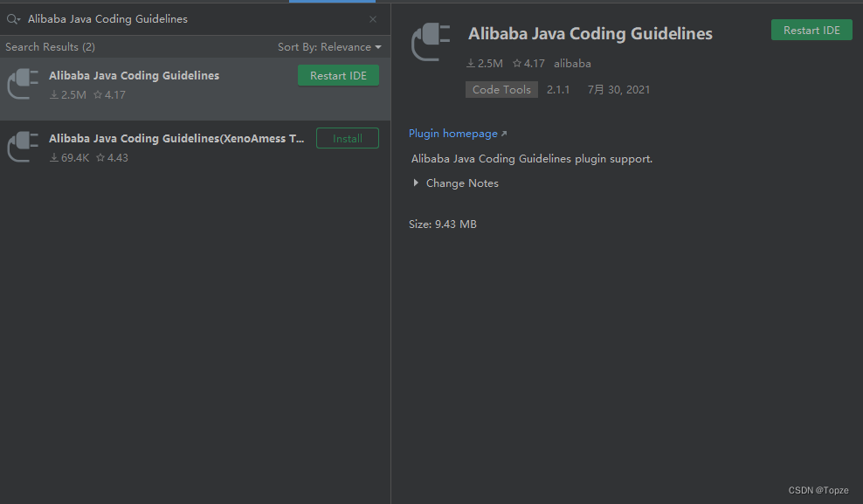Open the Plugin homepage link
Viewport: 863px width, 504px height.
pos(458,134)
